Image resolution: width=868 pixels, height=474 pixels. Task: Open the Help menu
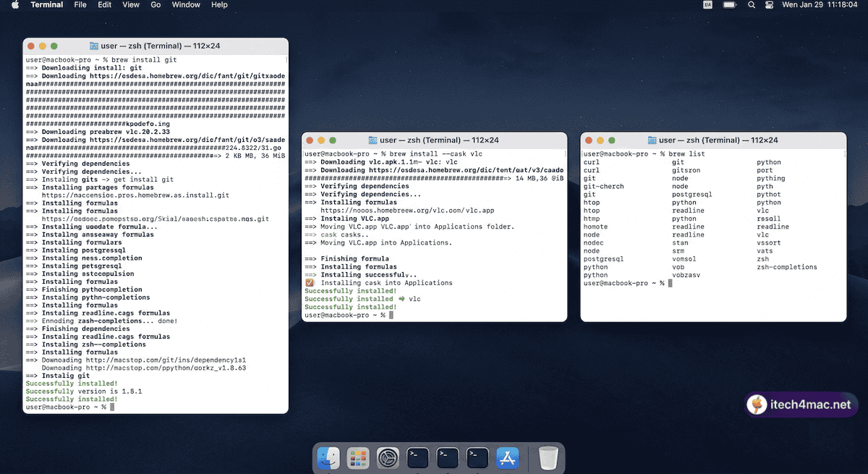pyautogui.click(x=219, y=5)
